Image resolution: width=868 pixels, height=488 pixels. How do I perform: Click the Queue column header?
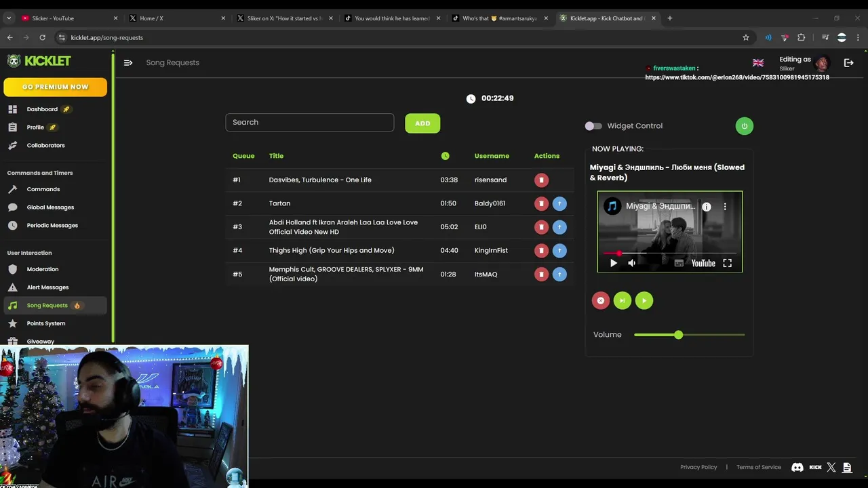coord(243,156)
